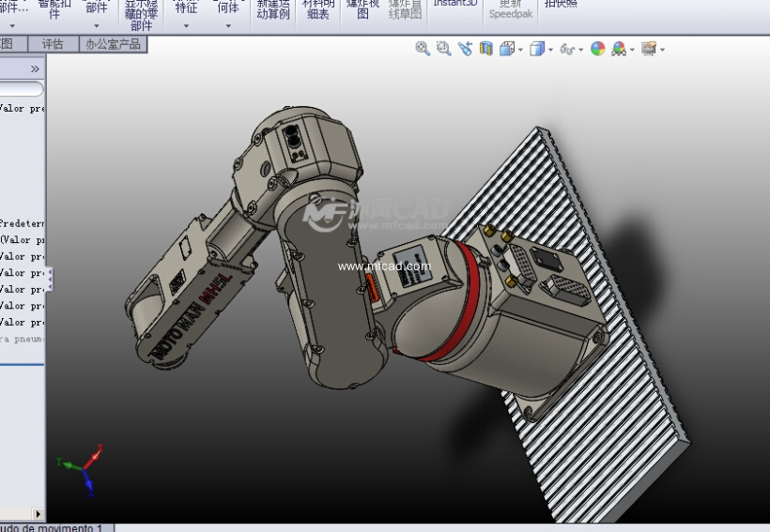770x532 pixels.
Task: Click the blue Z axis of the triad
Action: click(88, 483)
